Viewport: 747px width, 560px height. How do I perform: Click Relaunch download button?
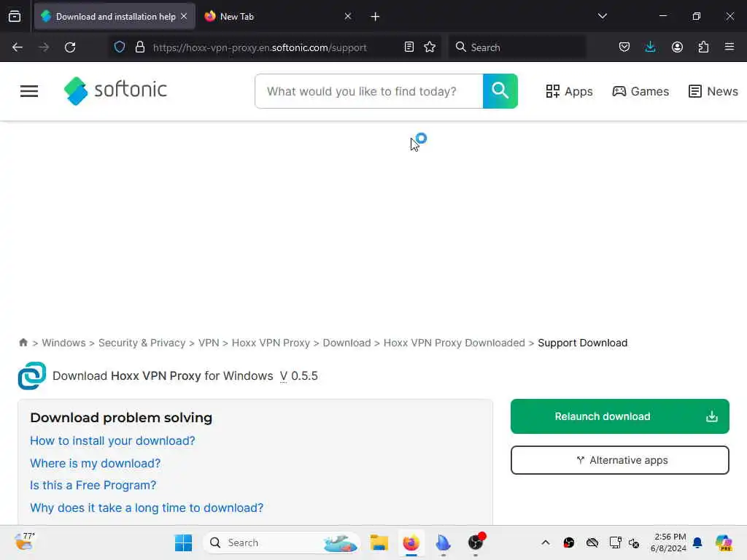[620, 416]
